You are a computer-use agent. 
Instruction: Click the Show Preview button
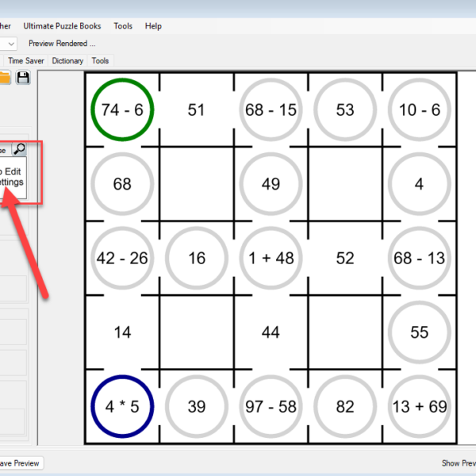coord(458,463)
